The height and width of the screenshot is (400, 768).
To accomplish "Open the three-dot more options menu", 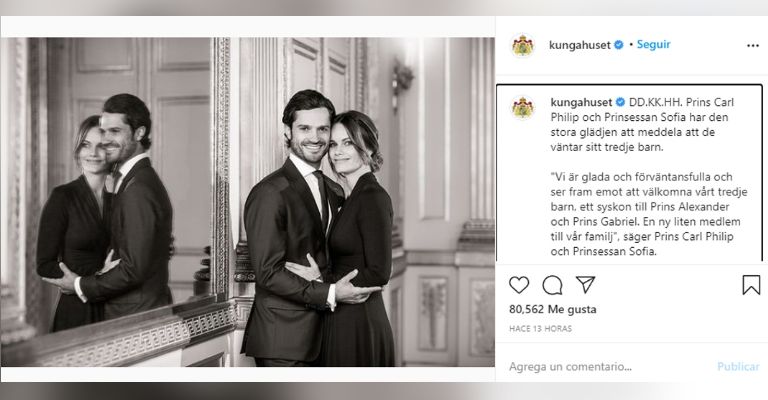I will coord(752,46).
